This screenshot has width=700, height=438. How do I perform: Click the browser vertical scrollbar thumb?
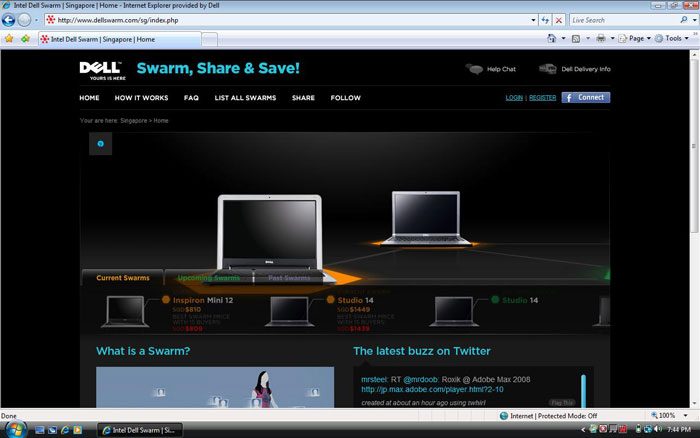coord(694,146)
